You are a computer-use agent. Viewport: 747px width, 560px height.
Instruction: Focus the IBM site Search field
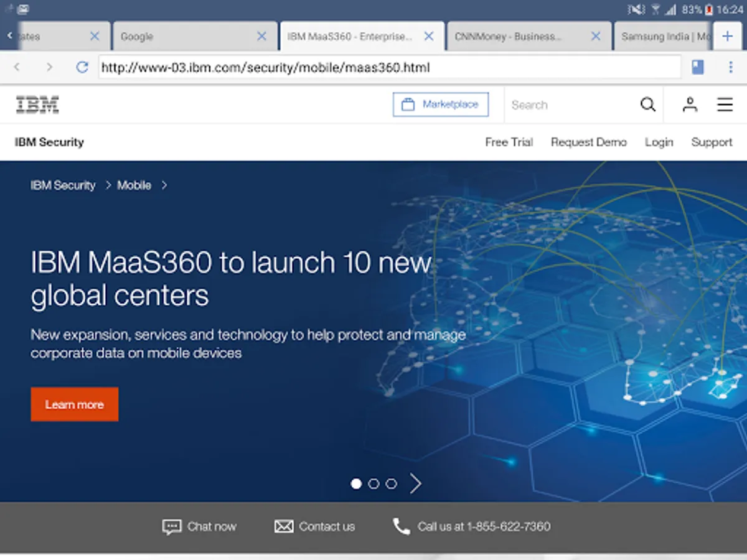[x=570, y=105]
